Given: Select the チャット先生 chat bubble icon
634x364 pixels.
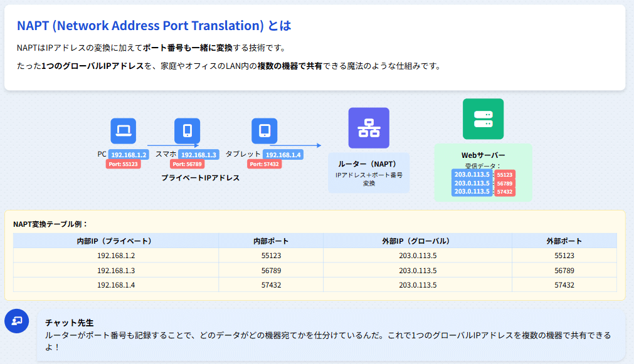Looking at the screenshot, I should point(17,321).
